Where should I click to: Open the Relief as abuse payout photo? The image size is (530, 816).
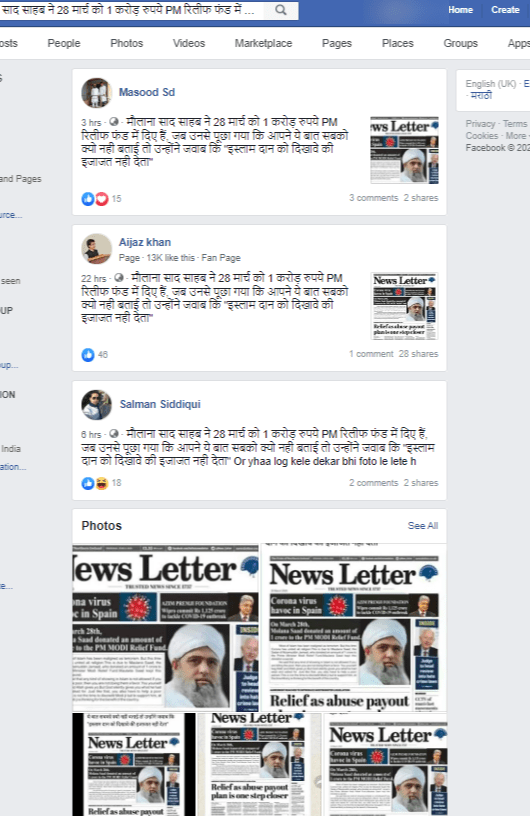[x=354, y=628]
